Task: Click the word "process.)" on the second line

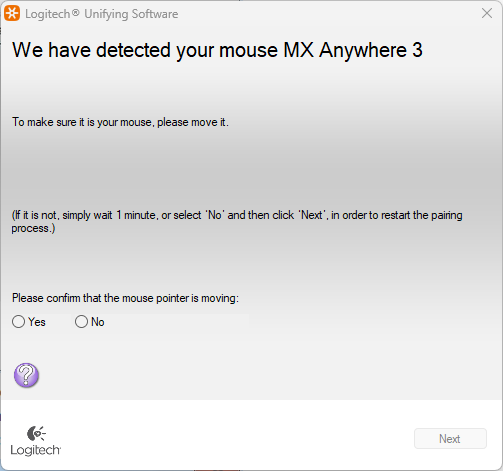Action: (x=33, y=229)
